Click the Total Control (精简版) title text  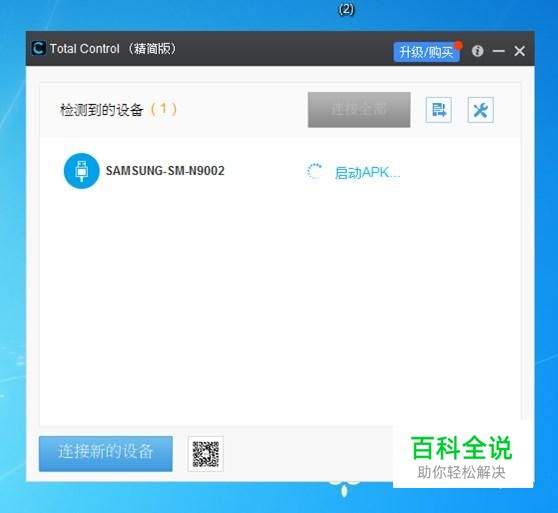click(x=113, y=48)
